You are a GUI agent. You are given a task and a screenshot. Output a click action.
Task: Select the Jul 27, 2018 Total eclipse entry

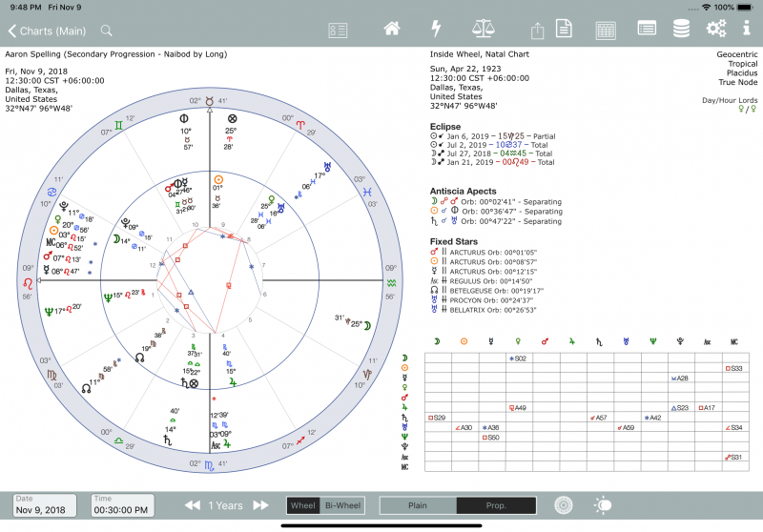pyautogui.click(x=491, y=153)
